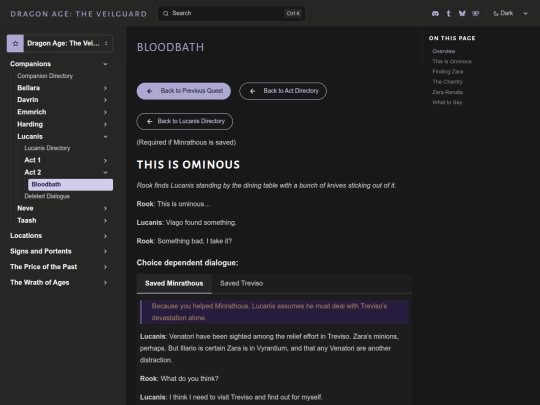The width and height of the screenshot is (540, 405).
Task: Click the BLOODBATH page title
Action: point(170,47)
